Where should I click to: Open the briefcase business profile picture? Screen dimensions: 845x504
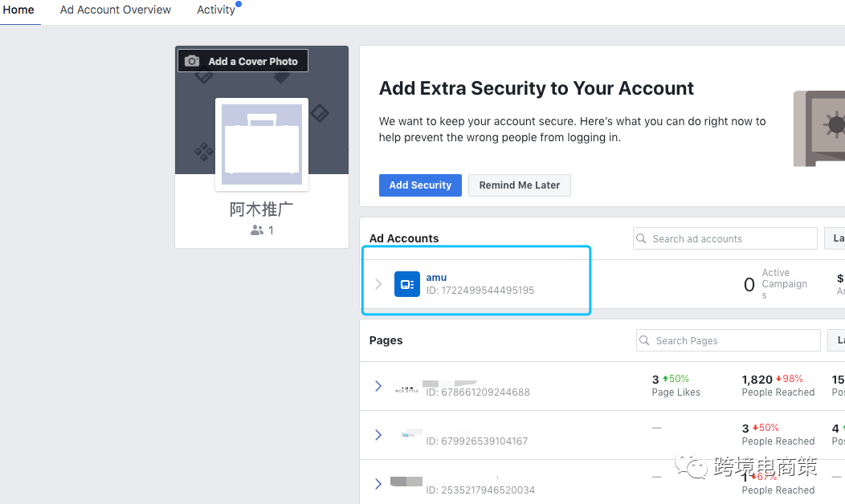click(262, 144)
